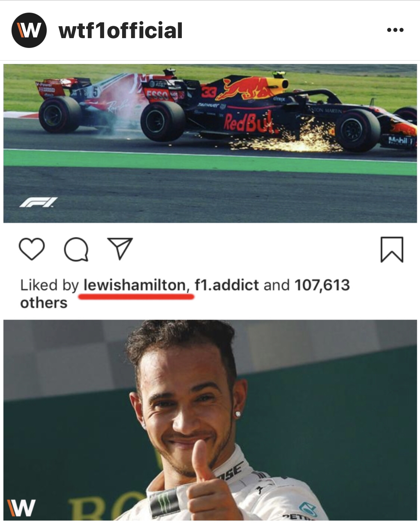Save post using the bookmark icon
This screenshot has width=420, height=530.
click(392, 249)
